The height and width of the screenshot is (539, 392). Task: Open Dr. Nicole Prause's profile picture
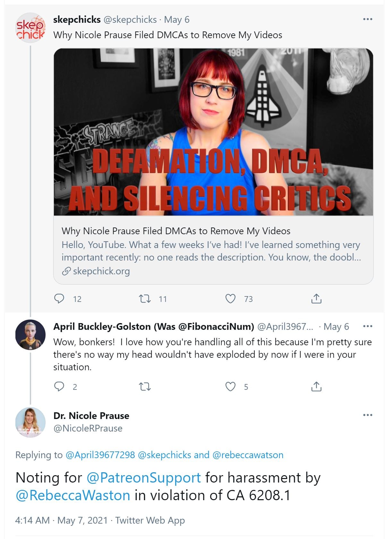(30, 422)
